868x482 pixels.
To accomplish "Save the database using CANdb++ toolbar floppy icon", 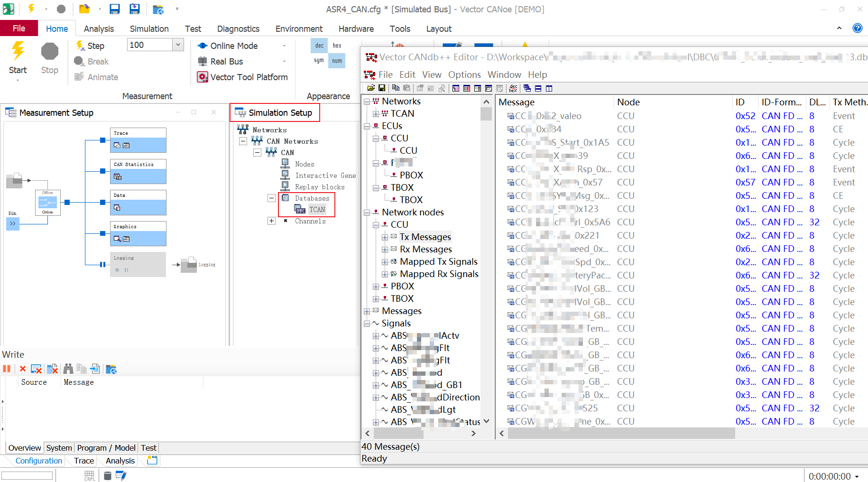I will (x=381, y=88).
